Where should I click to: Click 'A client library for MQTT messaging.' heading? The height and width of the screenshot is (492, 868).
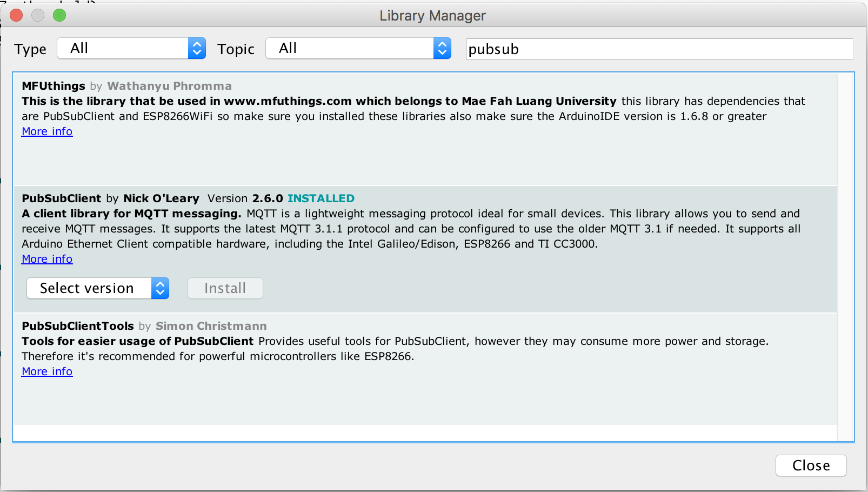point(132,214)
